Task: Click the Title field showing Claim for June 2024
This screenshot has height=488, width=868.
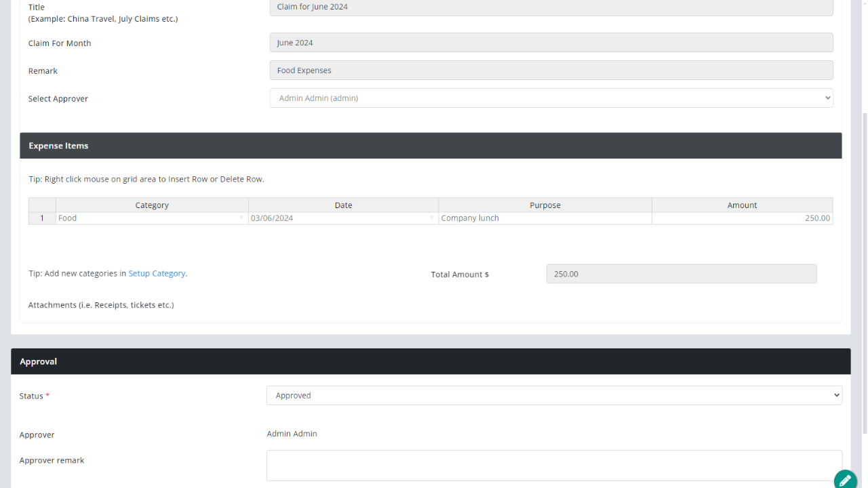Action: pos(551,7)
